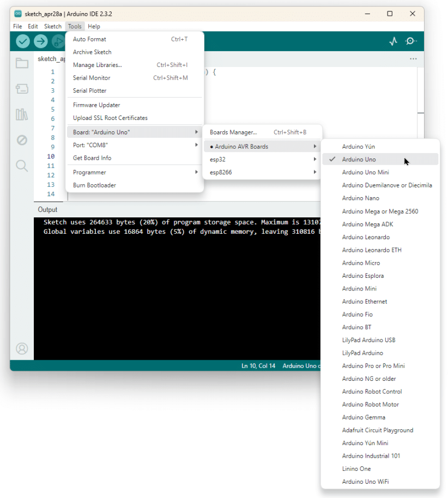Open the Sketchbook folder sidebar icon
448x498 pixels.
(22, 63)
